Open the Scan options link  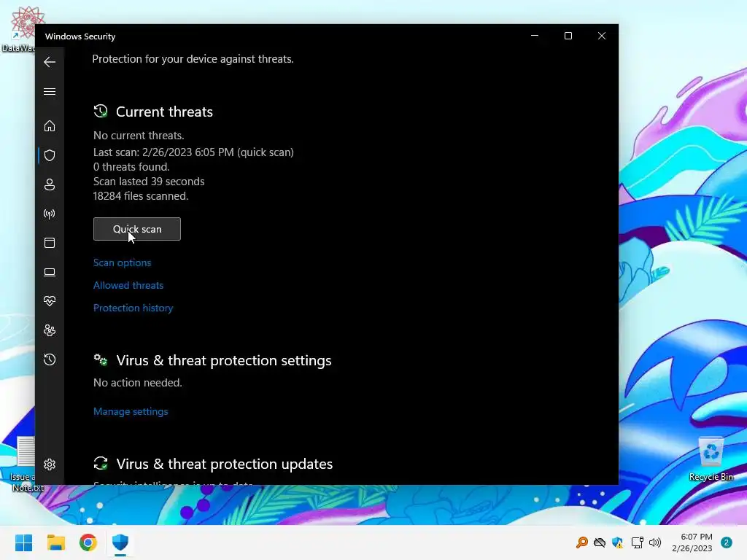(x=122, y=262)
